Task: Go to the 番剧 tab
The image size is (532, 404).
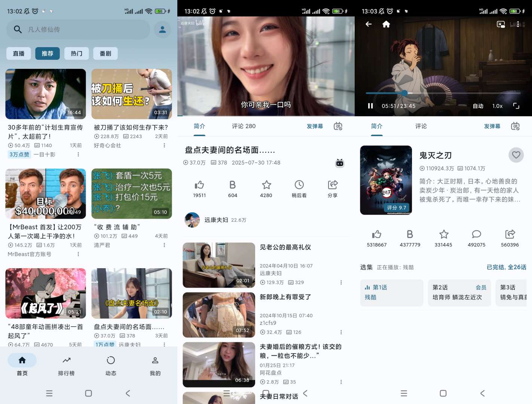Action: 106,53
